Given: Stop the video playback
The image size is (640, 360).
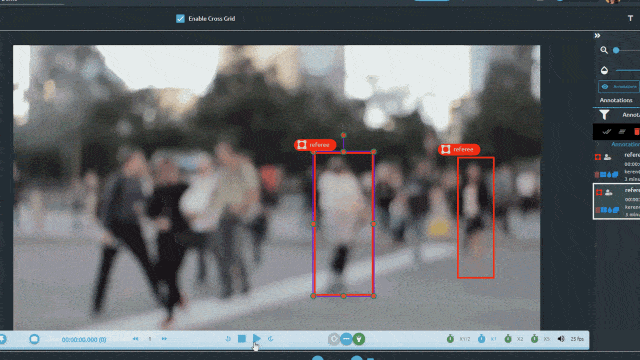Looking at the screenshot, I should pos(242,339).
